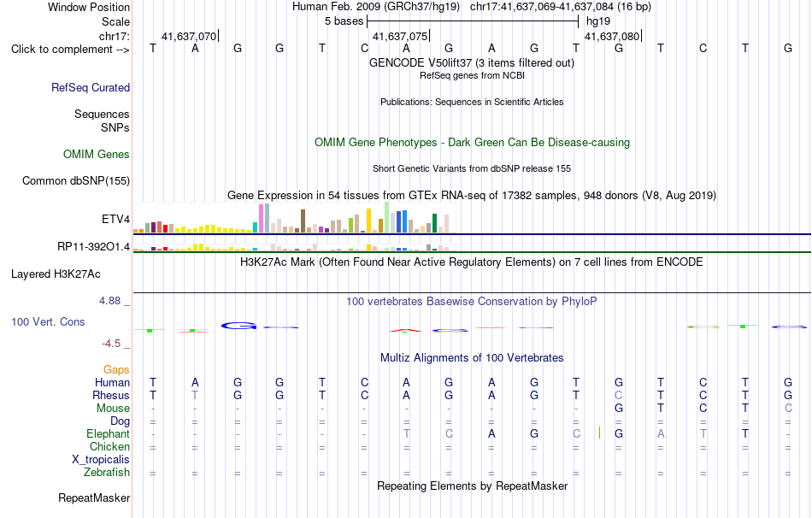The height and width of the screenshot is (518, 812).
Task: Click 'Short Genetic Variants from dbSNP release 155'
Action: coord(472,169)
